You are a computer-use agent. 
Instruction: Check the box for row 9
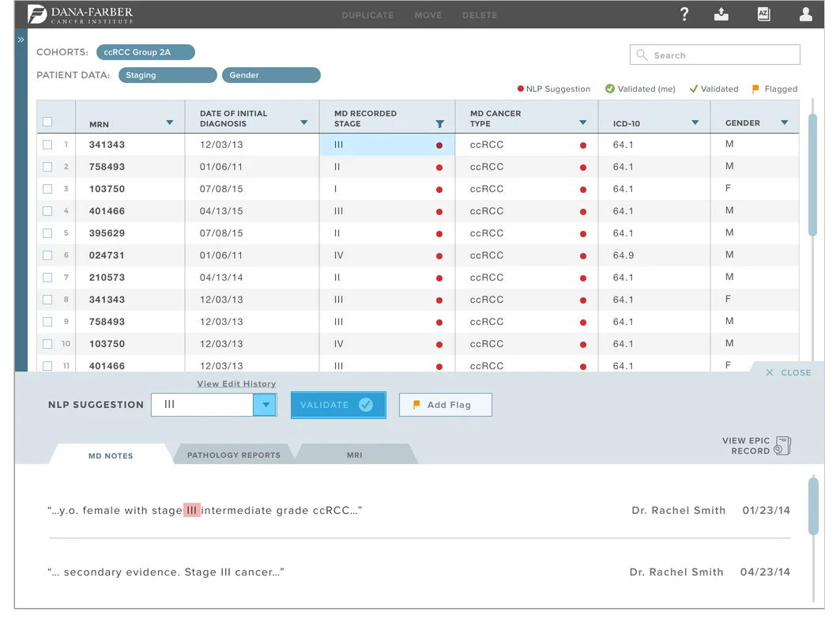coord(47,322)
